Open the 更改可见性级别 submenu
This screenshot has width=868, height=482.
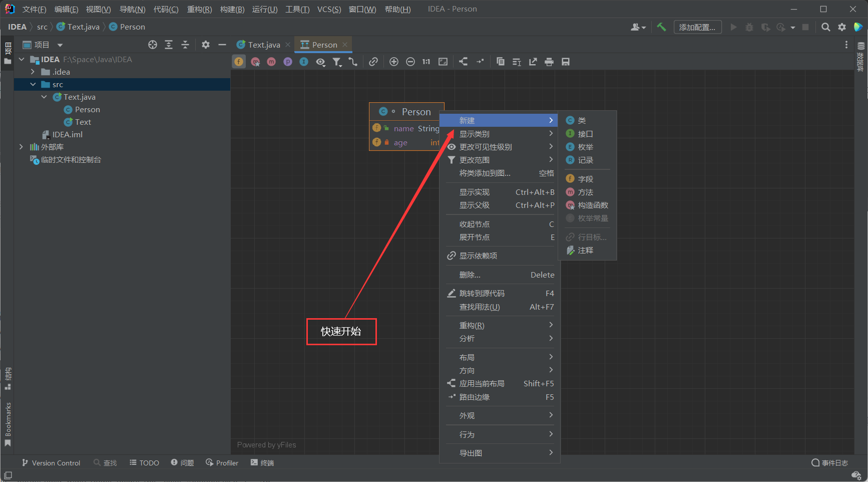point(500,147)
